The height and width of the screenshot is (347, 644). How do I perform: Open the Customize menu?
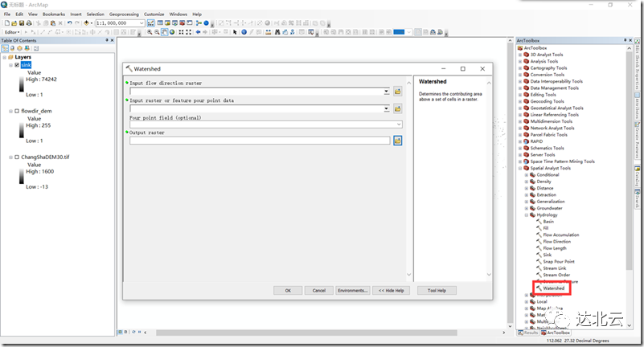click(154, 14)
